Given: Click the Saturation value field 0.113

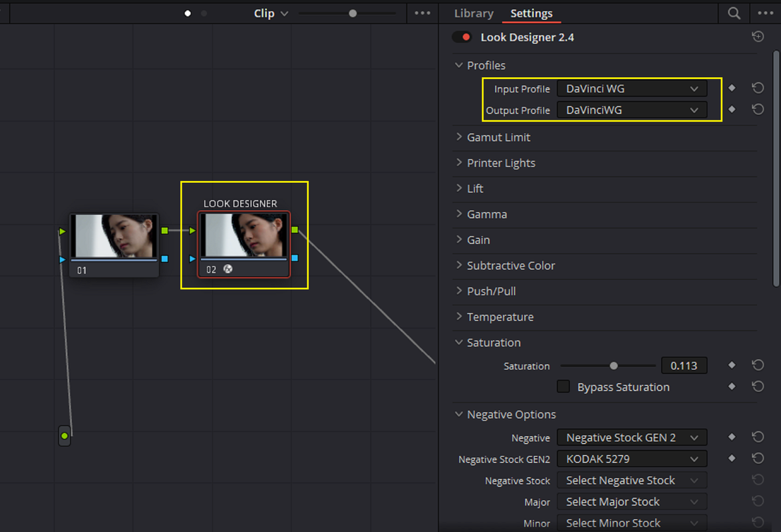Looking at the screenshot, I should pyautogui.click(x=684, y=366).
